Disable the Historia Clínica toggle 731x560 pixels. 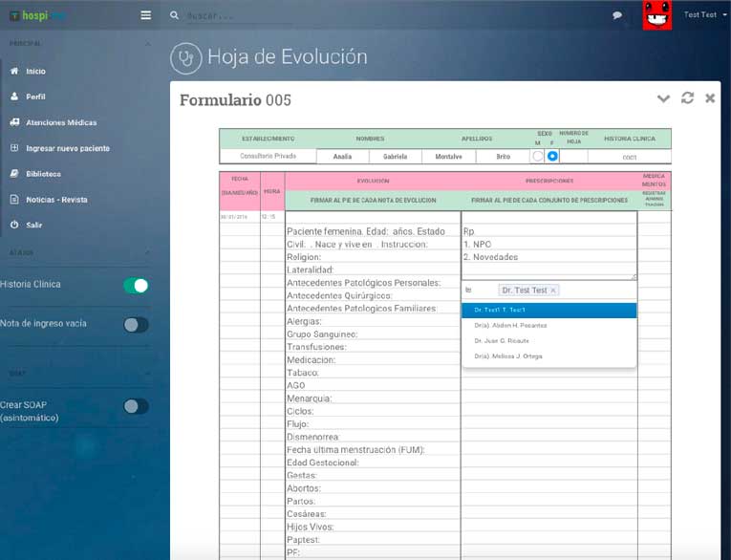click(x=136, y=285)
